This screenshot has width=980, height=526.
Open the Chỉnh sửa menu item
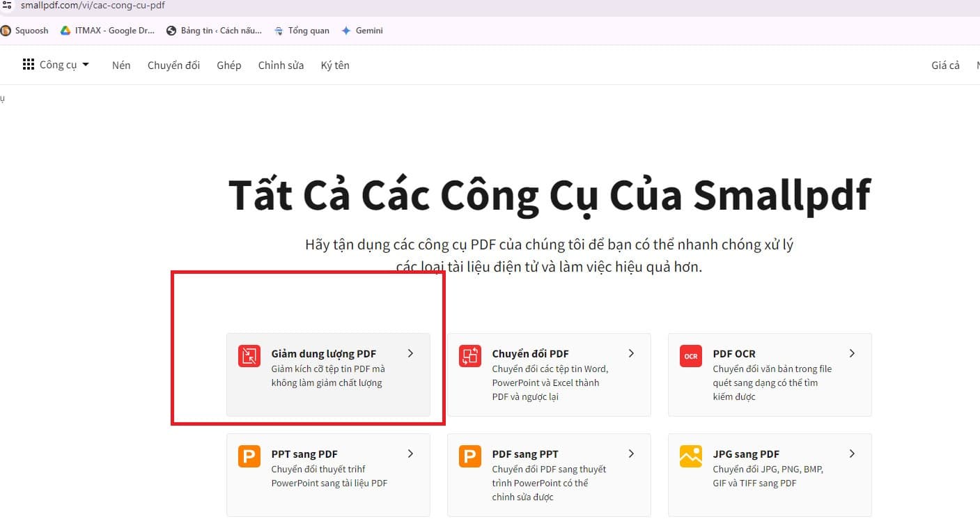pos(281,65)
